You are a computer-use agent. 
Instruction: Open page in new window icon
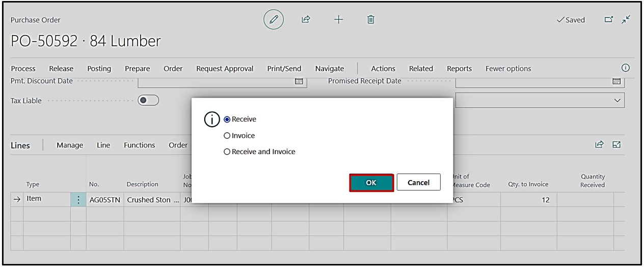(x=608, y=20)
